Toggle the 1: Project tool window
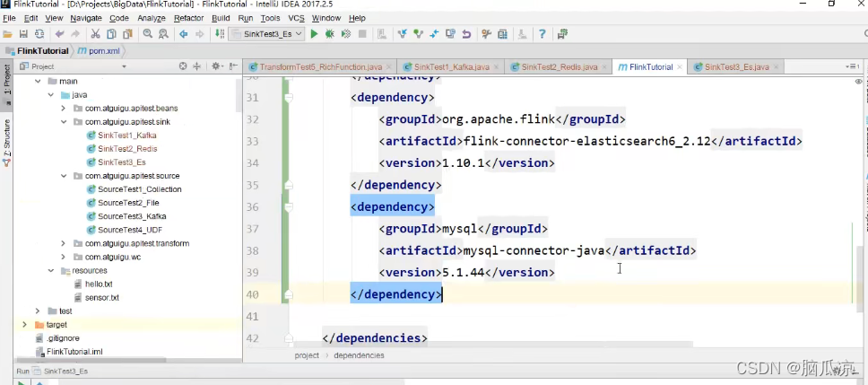The height and width of the screenshot is (385, 868). coord(7,83)
